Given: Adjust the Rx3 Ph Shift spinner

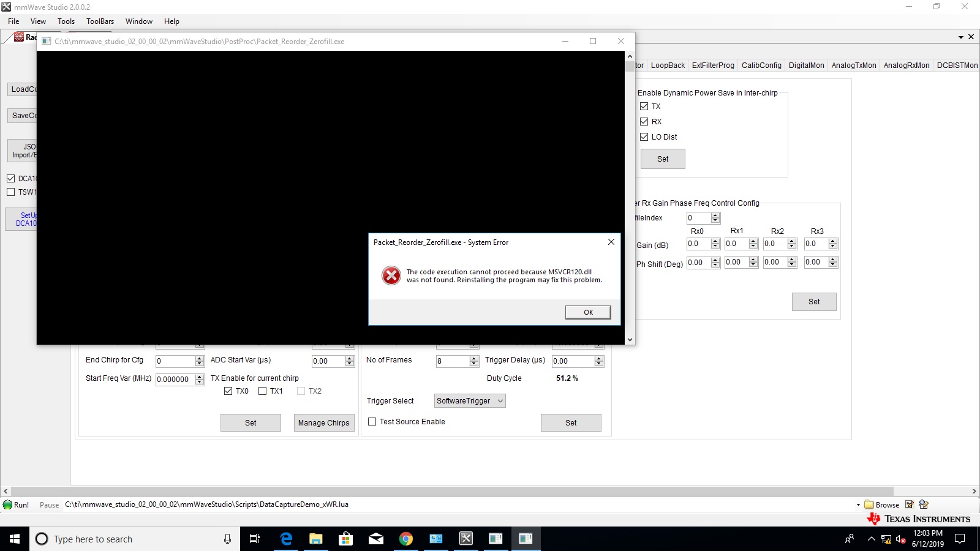Looking at the screenshot, I should [833, 262].
